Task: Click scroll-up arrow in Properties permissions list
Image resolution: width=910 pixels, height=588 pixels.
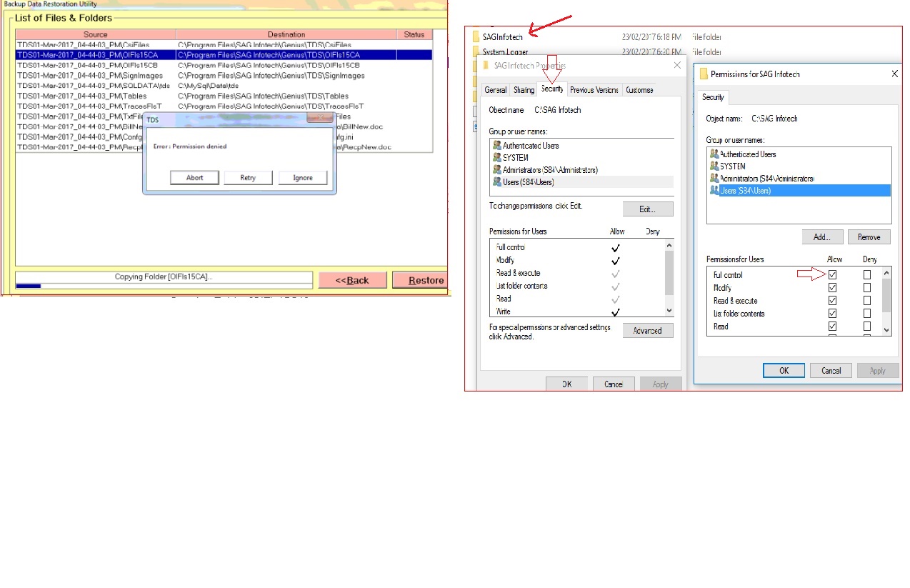Action: click(669, 246)
